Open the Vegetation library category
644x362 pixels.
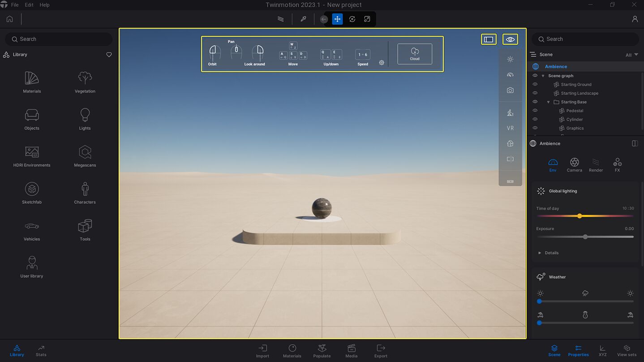[85, 82]
